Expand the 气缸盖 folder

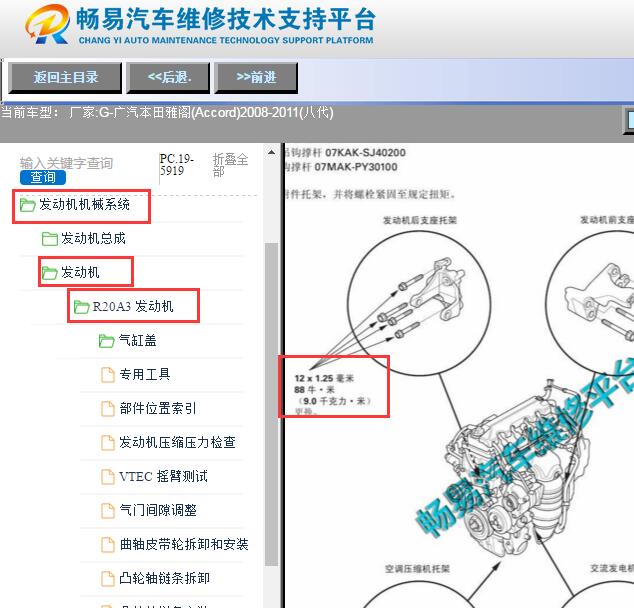137,340
